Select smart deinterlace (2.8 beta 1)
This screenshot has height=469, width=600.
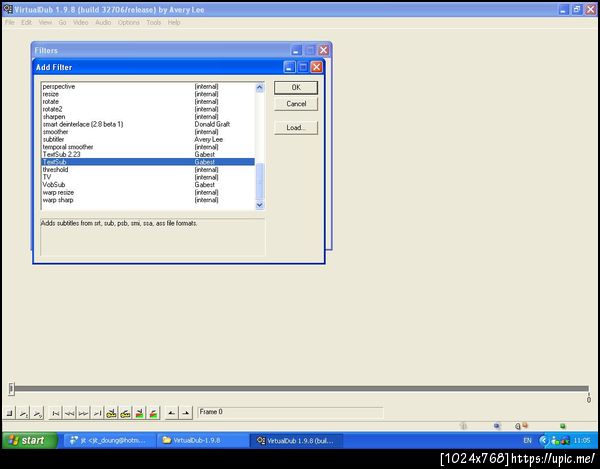(x=148, y=124)
